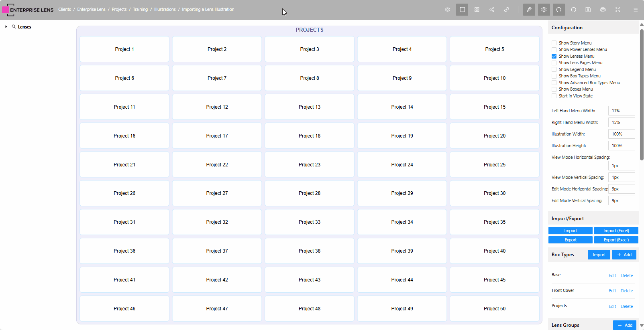644x330 pixels.
Task: Select the grid layout icon in toolbar
Action: pos(477,10)
